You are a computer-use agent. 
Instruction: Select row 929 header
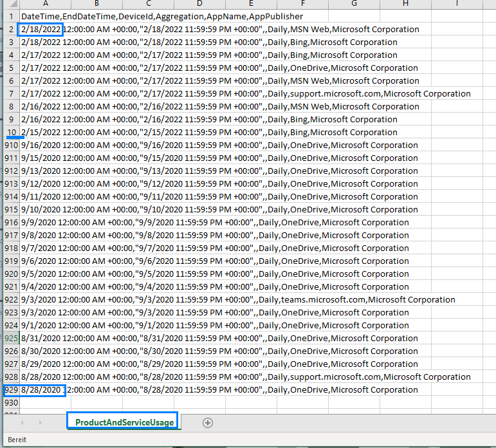click(12, 389)
